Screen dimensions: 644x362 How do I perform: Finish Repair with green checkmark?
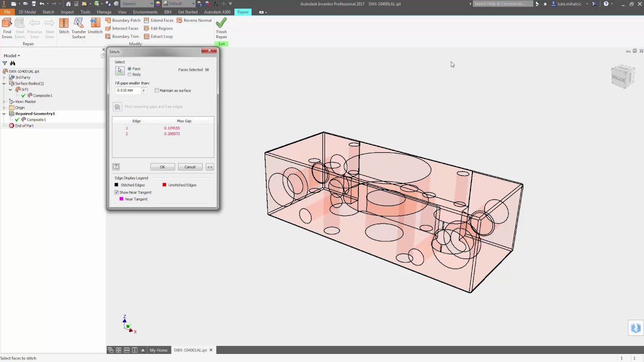click(221, 28)
